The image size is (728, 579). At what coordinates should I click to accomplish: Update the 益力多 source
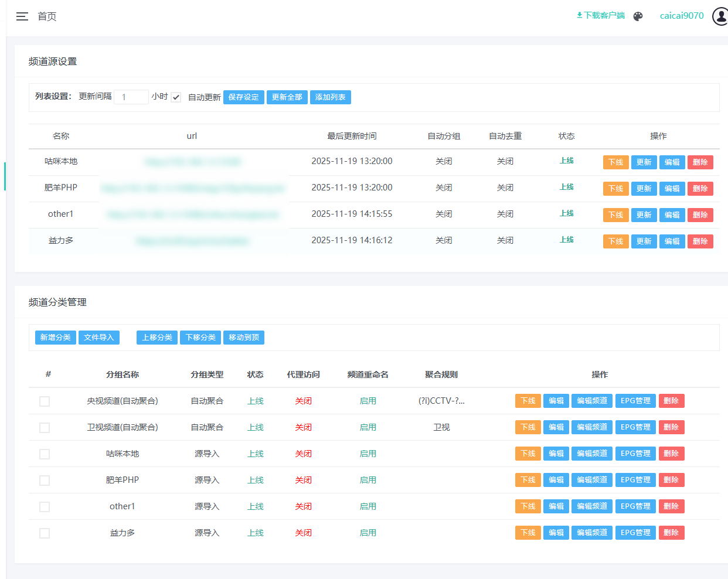[644, 241]
